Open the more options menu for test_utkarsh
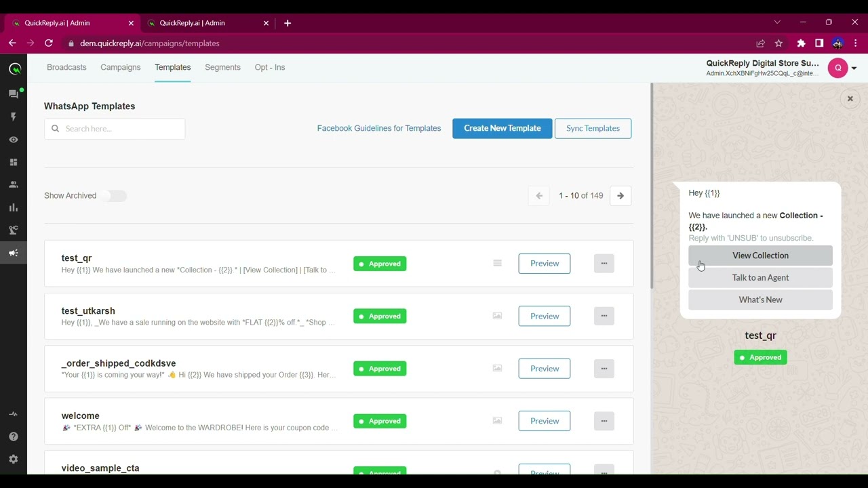 point(604,316)
